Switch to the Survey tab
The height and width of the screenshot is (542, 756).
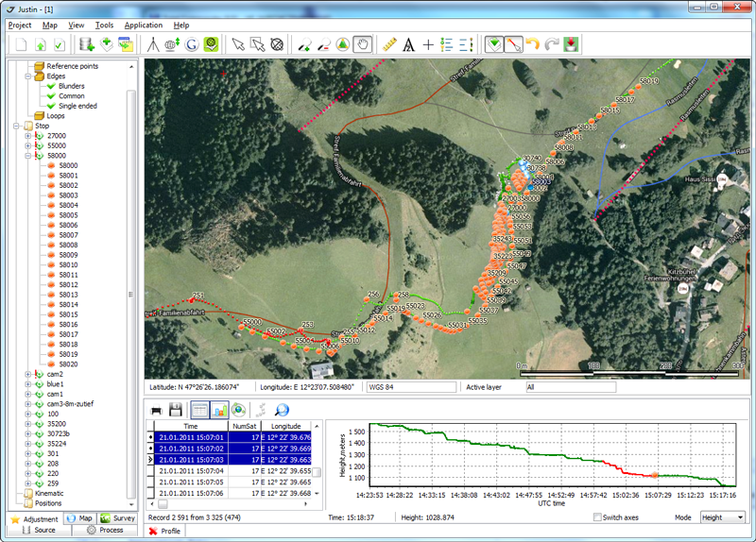117,517
